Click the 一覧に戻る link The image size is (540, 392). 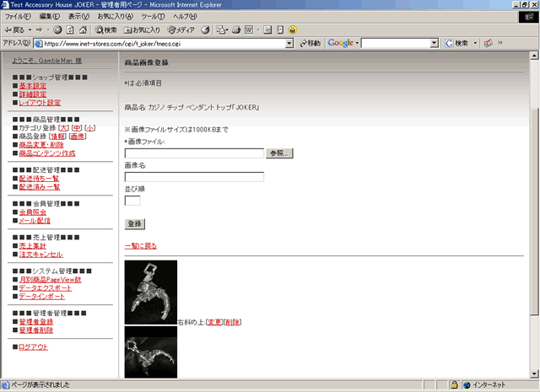[x=140, y=246]
